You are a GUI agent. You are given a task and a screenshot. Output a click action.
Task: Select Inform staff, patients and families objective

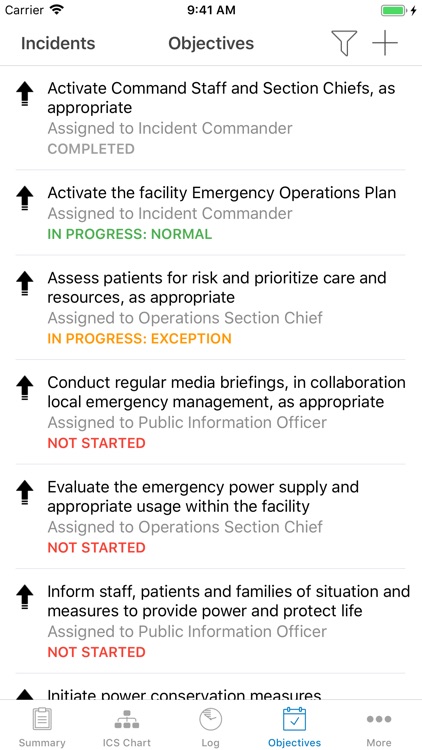pyautogui.click(x=211, y=621)
